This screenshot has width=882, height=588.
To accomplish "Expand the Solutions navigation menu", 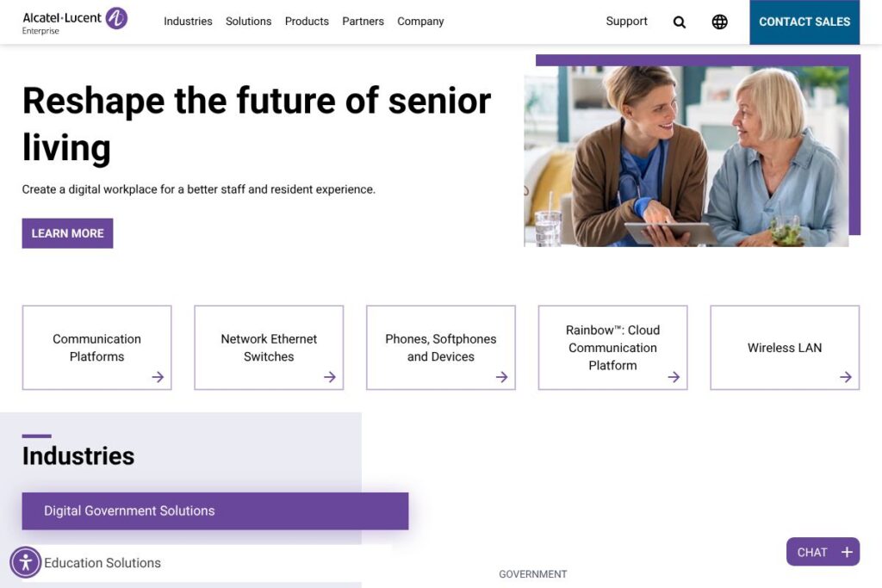I will tap(248, 22).
